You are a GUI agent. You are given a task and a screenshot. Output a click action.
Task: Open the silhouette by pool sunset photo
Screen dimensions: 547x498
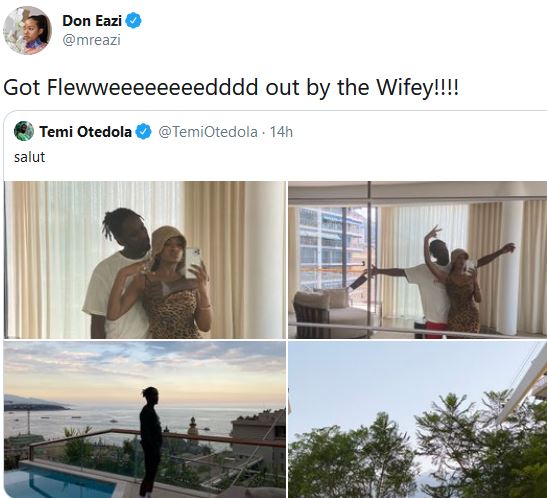point(145,420)
